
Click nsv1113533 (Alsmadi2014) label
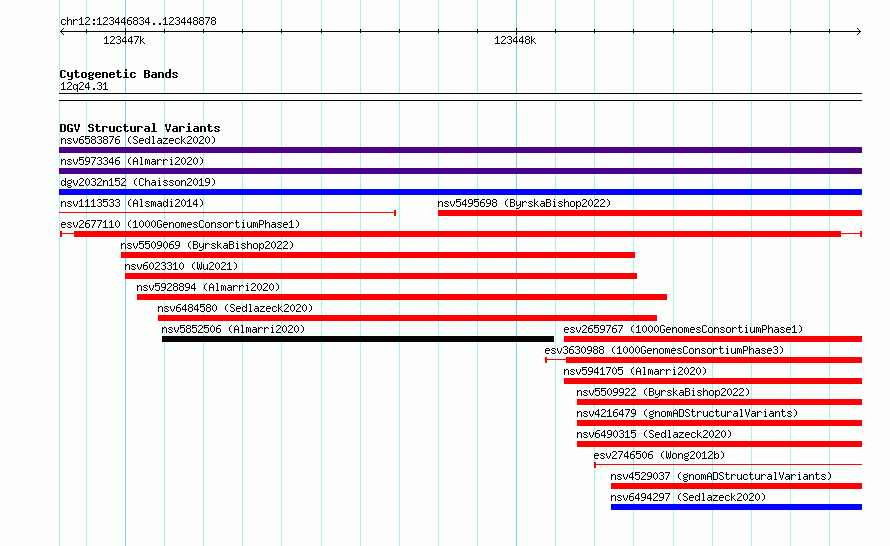[132, 203]
